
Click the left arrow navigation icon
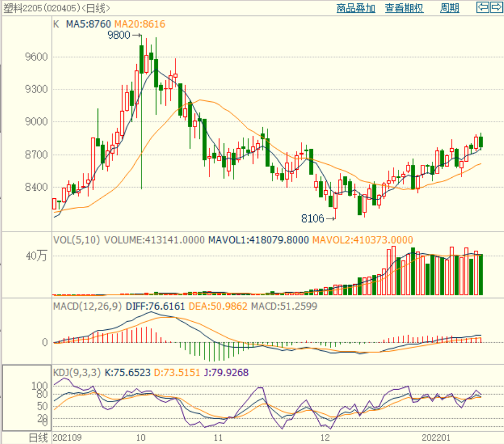[x=483, y=8]
